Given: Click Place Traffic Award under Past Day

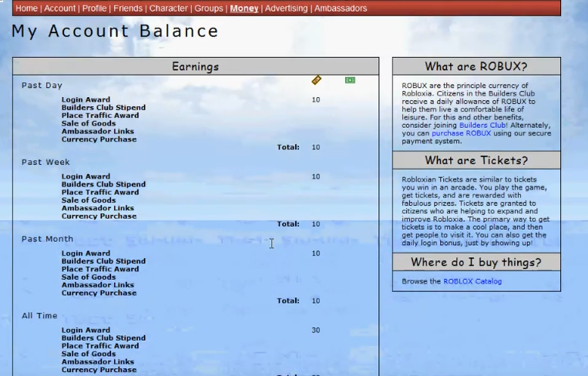Looking at the screenshot, I should point(100,115).
